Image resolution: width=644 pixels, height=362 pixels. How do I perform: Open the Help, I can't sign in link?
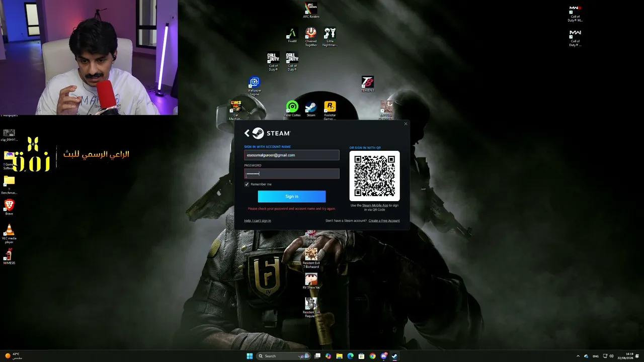[258, 221]
